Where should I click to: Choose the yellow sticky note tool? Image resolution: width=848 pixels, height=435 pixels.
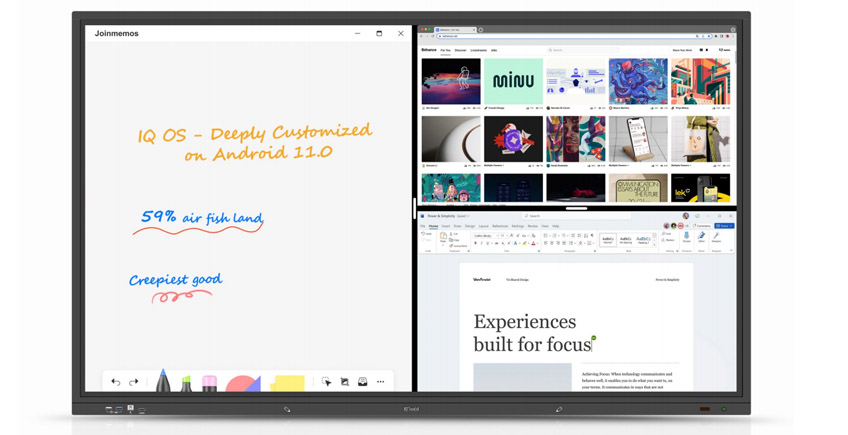pyautogui.click(x=287, y=384)
